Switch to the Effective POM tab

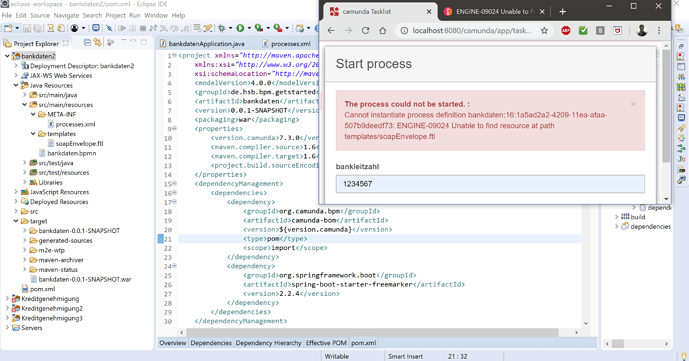point(326,343)
